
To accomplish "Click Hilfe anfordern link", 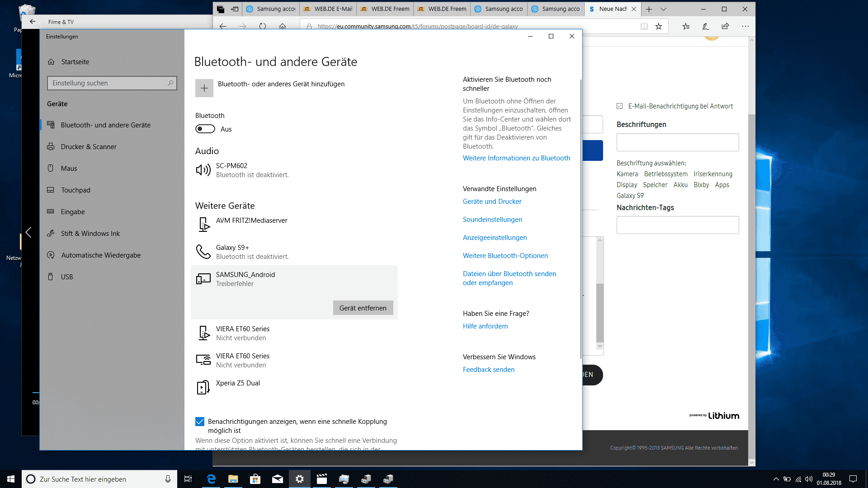I will point(485,326).
